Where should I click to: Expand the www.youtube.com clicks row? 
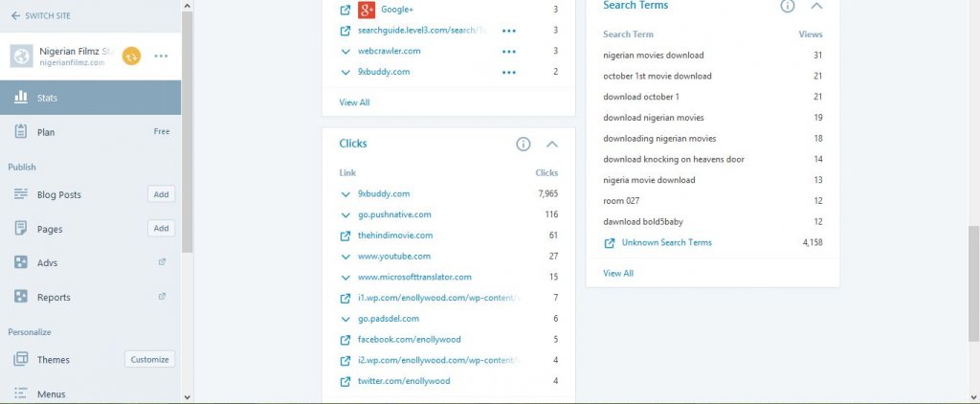tap(345, 257)
